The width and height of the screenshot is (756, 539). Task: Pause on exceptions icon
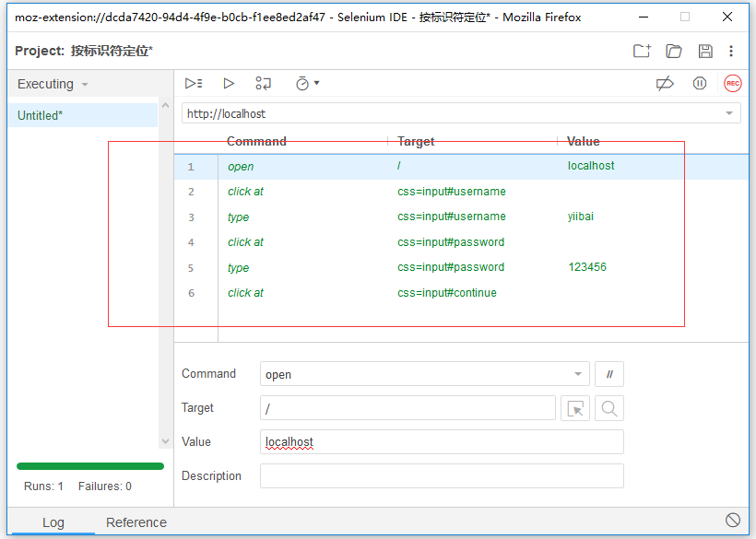click(700, 83)
